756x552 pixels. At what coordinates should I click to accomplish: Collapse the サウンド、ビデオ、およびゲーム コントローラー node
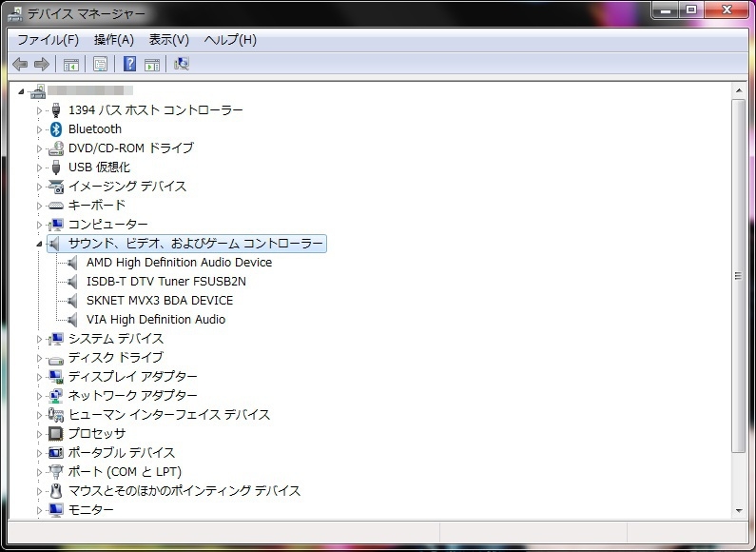(x=39, y=245)
